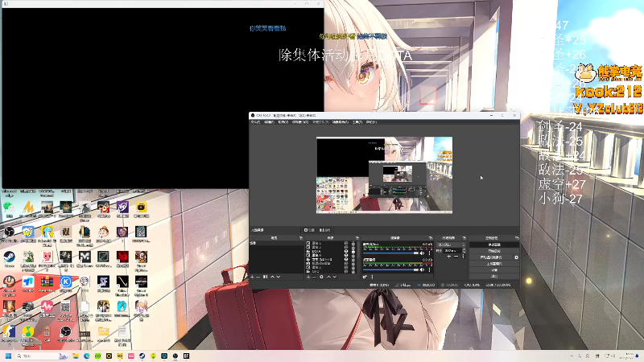
Task: Toggle visibility eye of the last visible source row
Action: pos(346,272)
